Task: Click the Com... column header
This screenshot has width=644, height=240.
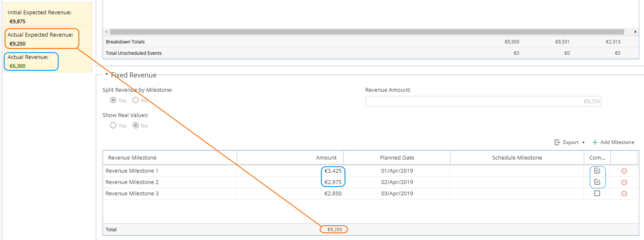Action: click(x=597, y=157)
